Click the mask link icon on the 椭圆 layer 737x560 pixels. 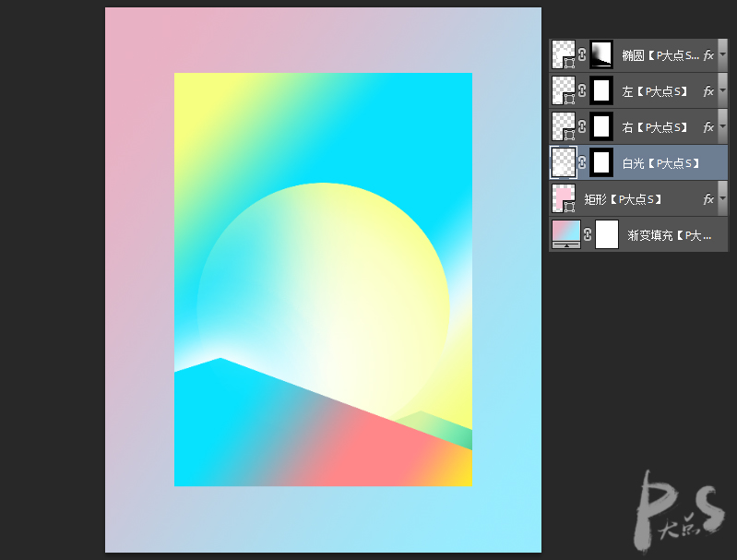click(x=582, y=55)
